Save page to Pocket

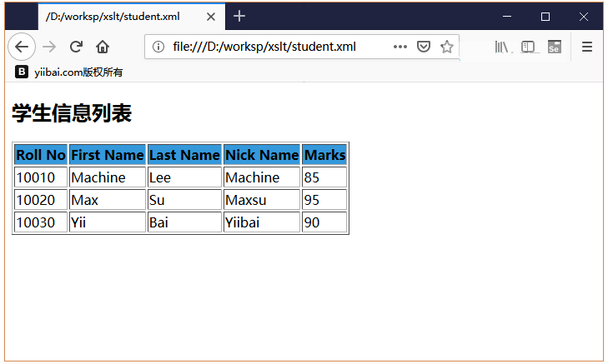click(x=424, y=47)
